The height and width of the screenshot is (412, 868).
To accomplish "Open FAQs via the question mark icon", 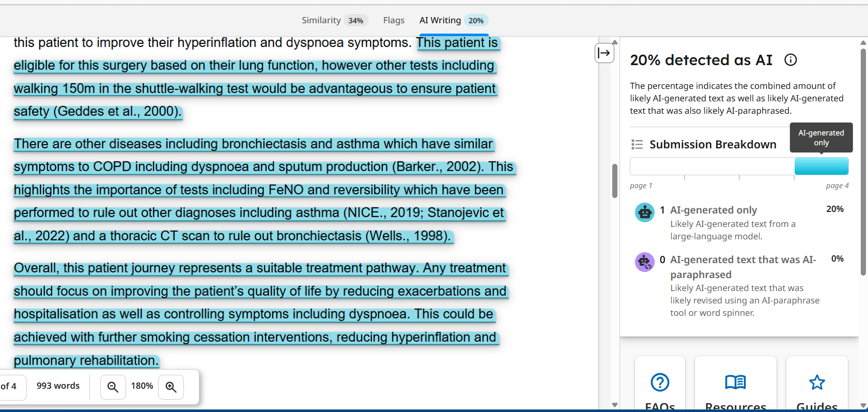I will point(660,383).
